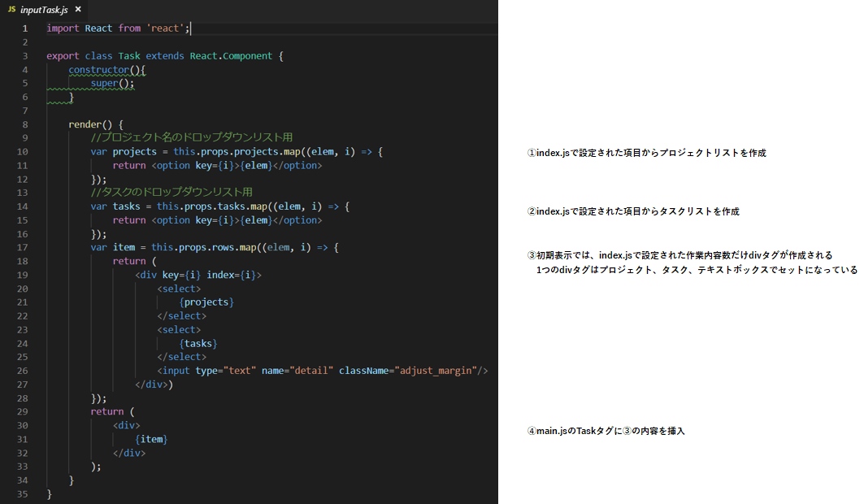Image resolution: width=864 pixels, height=504 pixels.
Task: Click note ④ about main.jsのTaskタグ
Action: click(606, 432)
